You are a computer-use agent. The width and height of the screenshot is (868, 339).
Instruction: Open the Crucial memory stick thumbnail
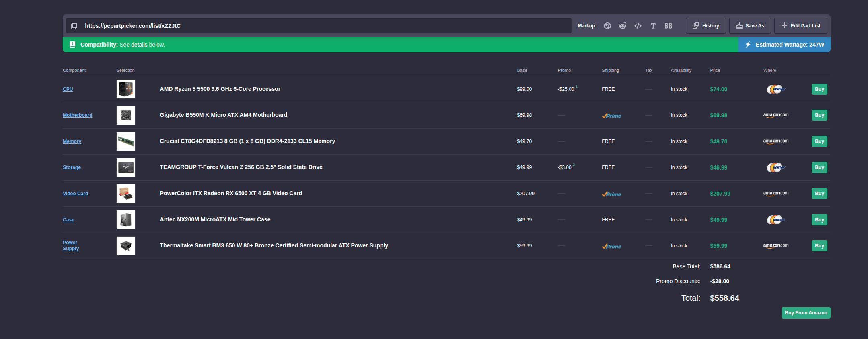point(126,141)
